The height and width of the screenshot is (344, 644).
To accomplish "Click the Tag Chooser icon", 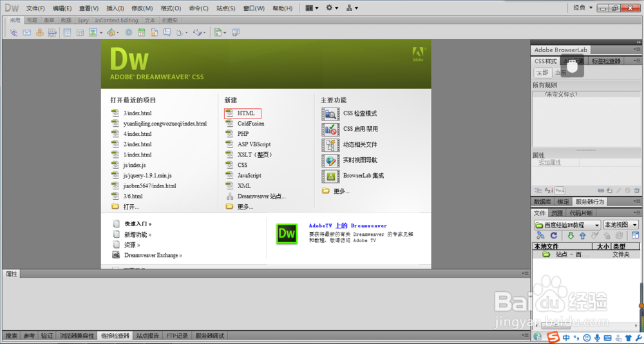I will pos(236,32).
